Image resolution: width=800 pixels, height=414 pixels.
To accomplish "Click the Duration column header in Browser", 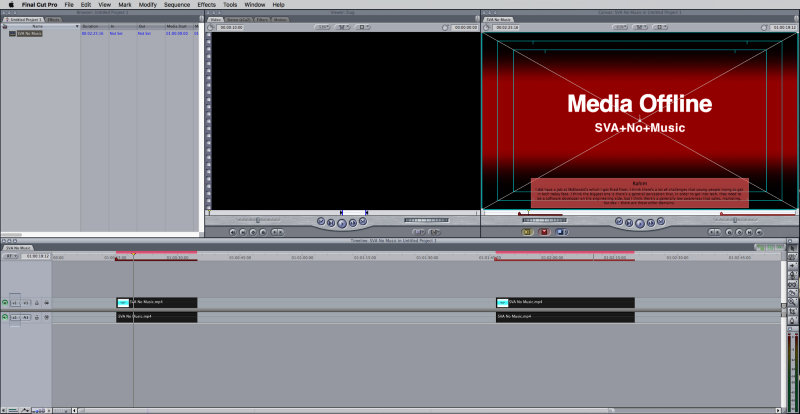I will (x=94, y=26).
